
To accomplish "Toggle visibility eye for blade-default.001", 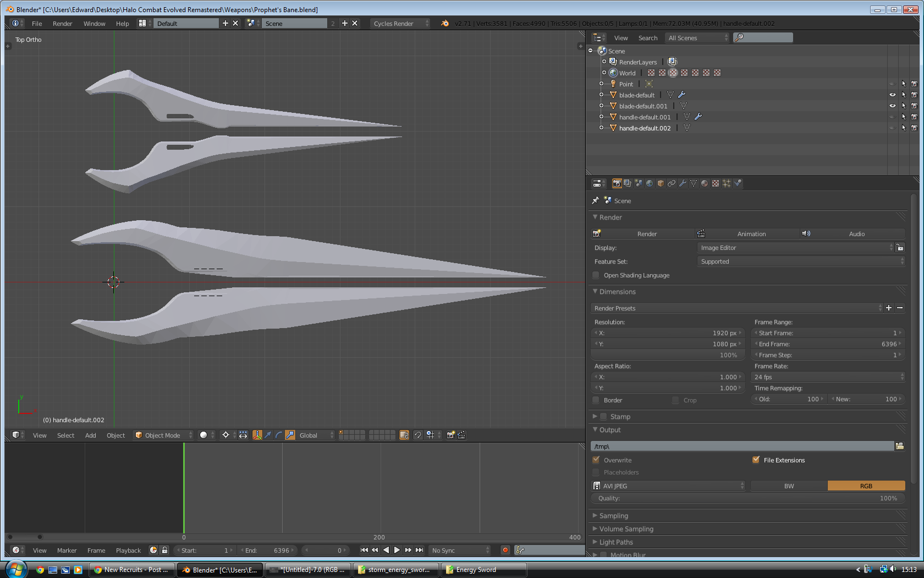I will click(893, 106).
